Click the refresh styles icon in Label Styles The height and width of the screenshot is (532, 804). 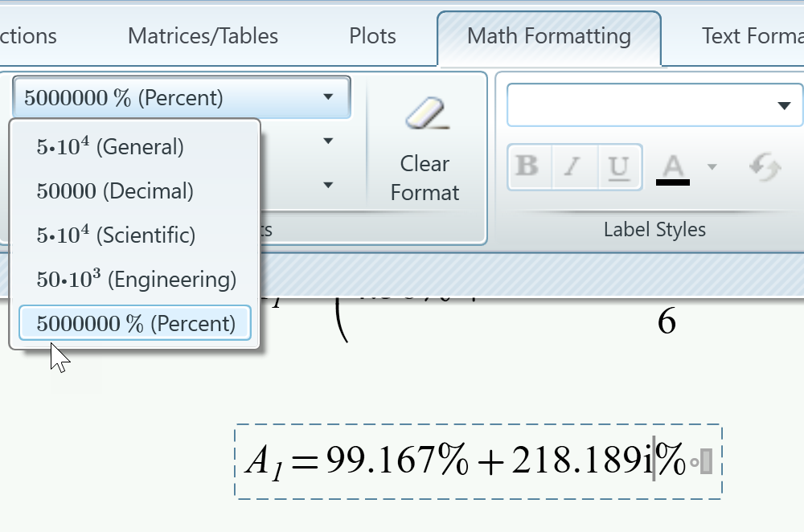[x=764, y=169]
